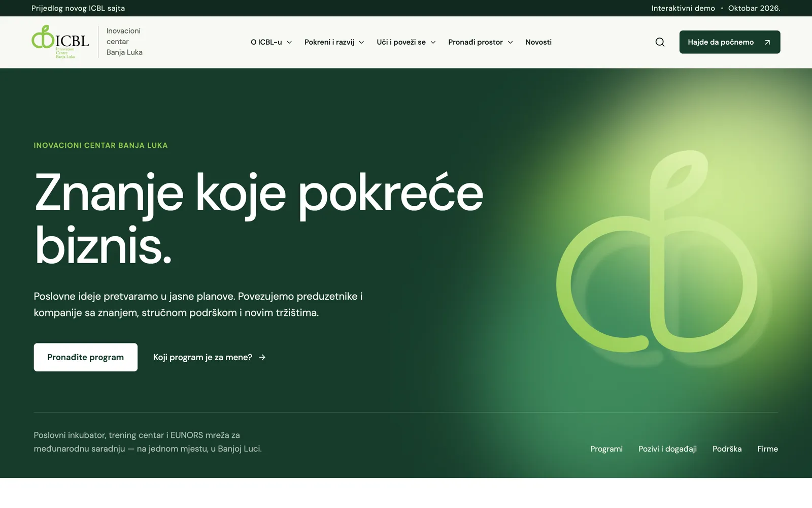The height and width of the screenshot is (508, 812).
Task: Open the 'O ICBL-u' menu label
Action: point(266,42)
